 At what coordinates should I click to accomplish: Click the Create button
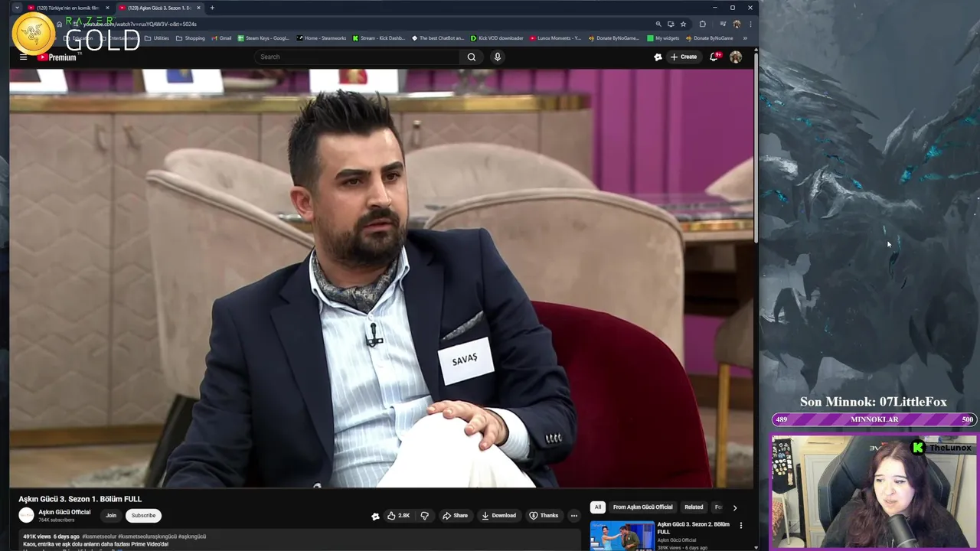click(x=684, y=57)
